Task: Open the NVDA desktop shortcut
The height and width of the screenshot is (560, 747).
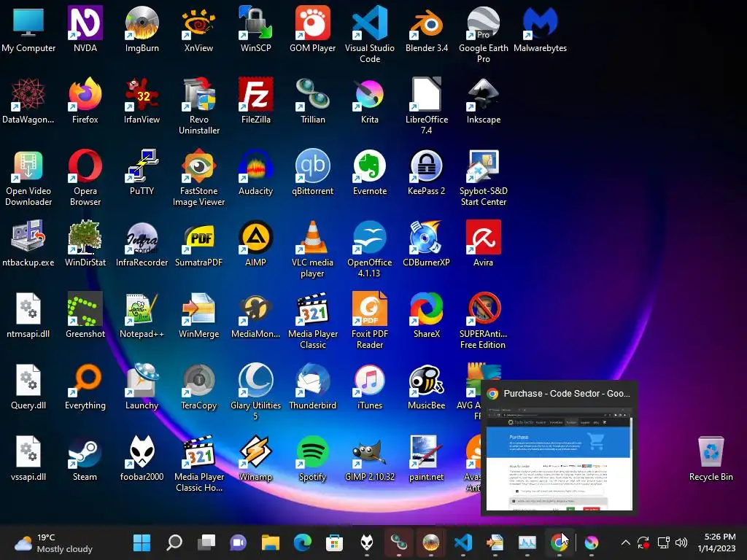Action: tap(85, 29)
